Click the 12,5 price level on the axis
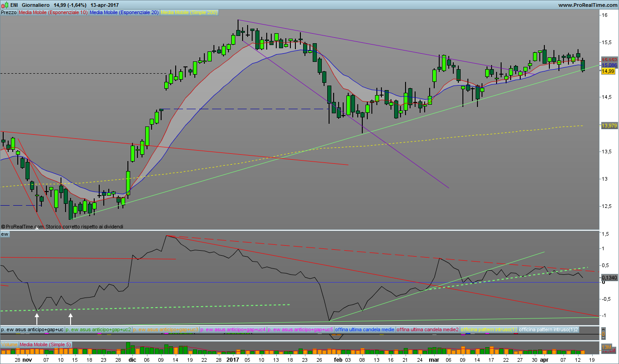The width and height of the screenshot is (619, 364). pos(607,206)
